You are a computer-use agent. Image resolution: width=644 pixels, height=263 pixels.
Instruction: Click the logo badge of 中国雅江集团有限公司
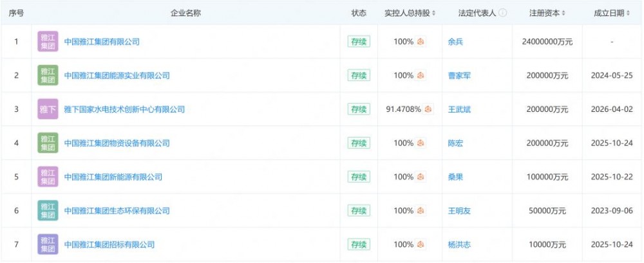[48, 42]
